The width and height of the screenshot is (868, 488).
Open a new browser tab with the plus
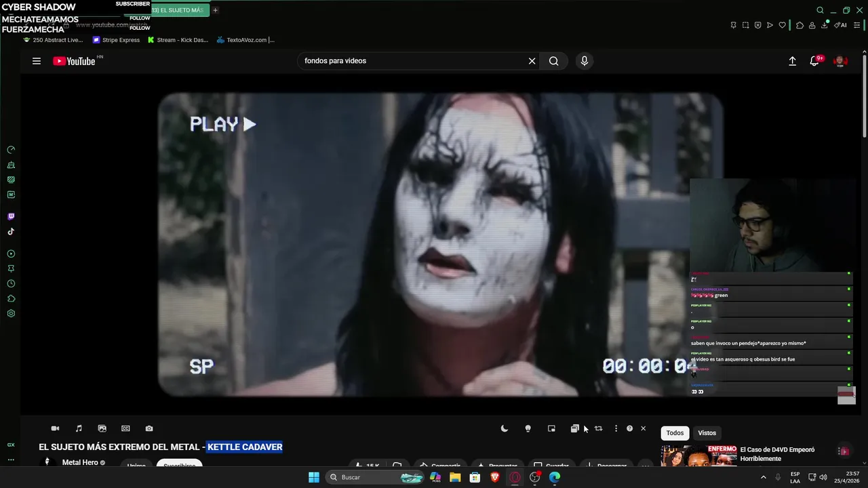click(216, 10)
